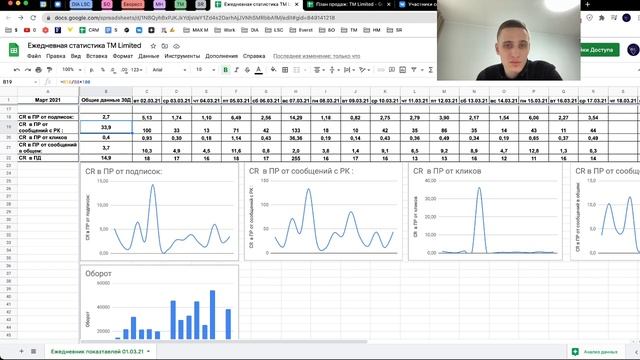Open the Вставка menu
The height and width of the screenshot is (360, 640).
(97, 56)
